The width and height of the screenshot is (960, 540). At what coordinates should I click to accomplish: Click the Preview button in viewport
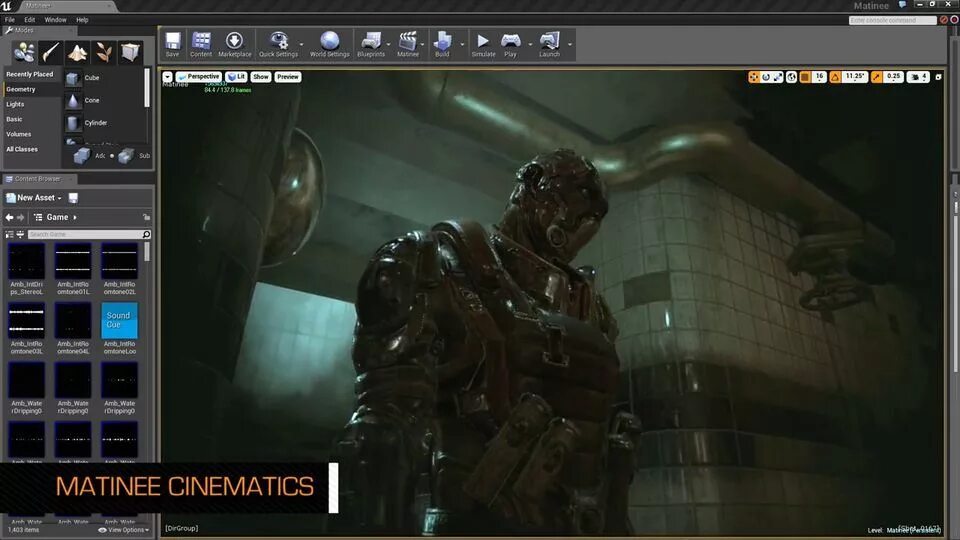point(288,77)
